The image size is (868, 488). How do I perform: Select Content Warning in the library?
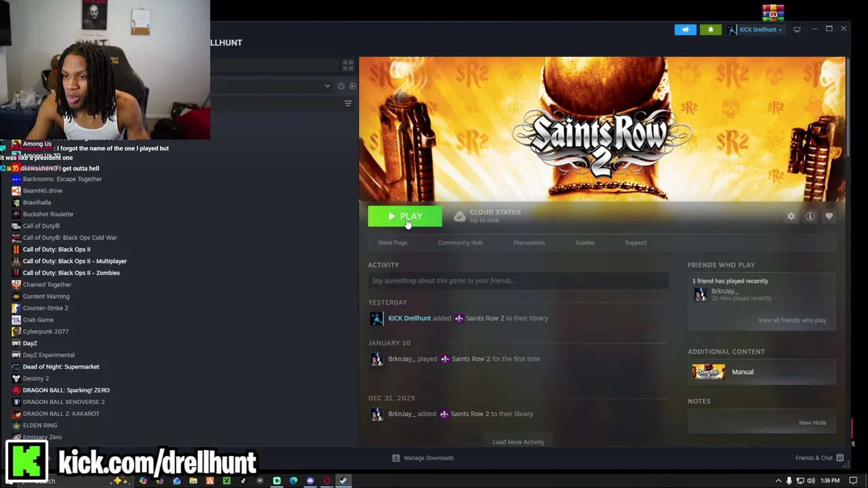point(46,296)
